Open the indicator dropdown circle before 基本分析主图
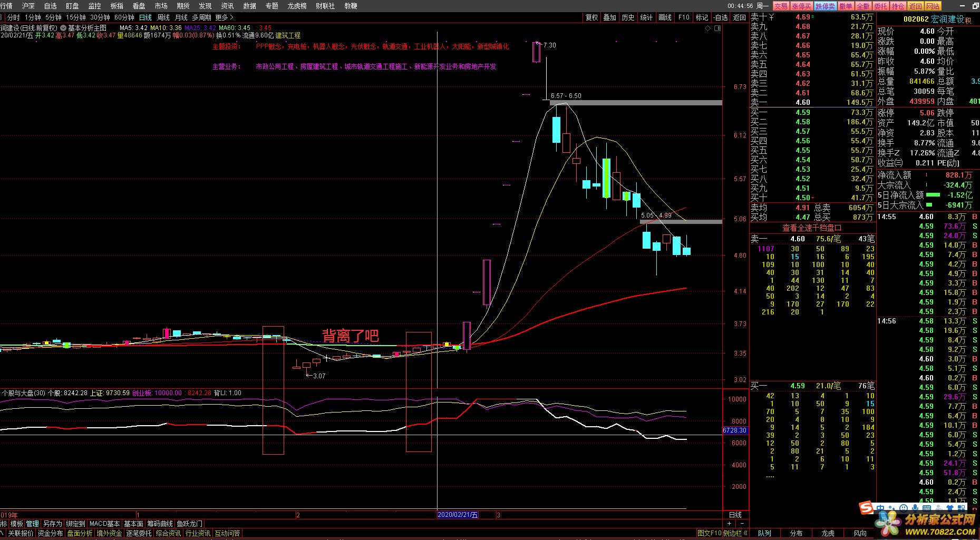This screenshot has width=980, height=540. [63, 28]
